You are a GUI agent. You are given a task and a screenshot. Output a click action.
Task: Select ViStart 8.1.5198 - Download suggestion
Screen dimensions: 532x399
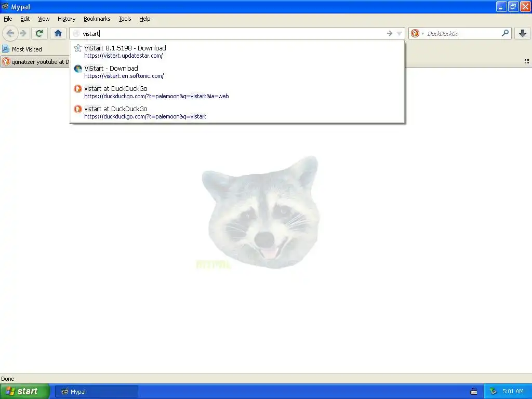coord(237,51)
